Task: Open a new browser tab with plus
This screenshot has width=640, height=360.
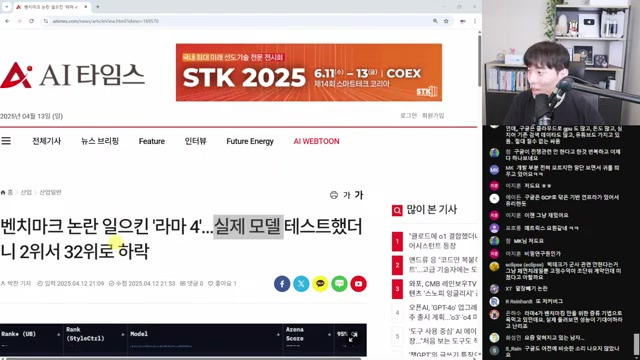Action: coord(98,7)
